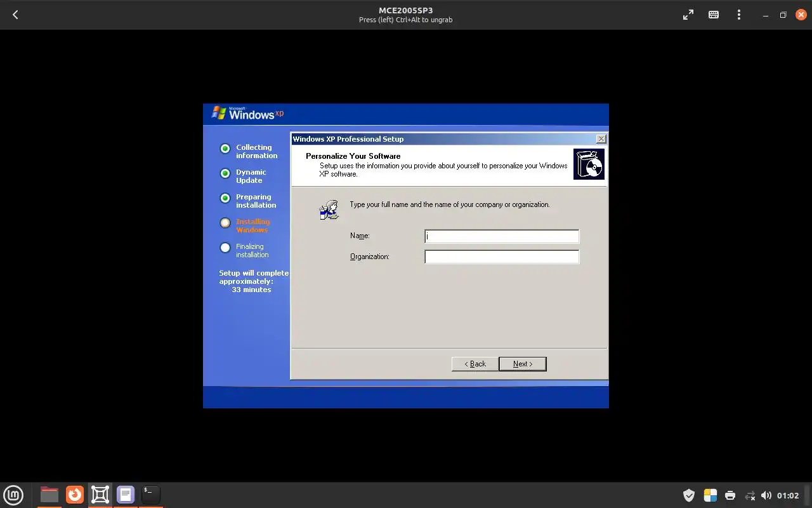Open the red file manager in the taskbar
The width and height of the screenshot is (812, 508).
tap(49, 495)
